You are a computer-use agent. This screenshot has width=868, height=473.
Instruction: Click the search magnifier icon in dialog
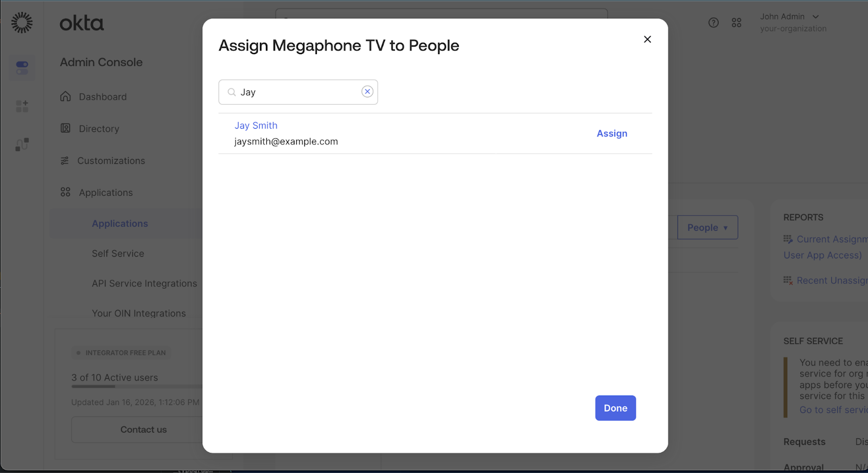point(232,92)
